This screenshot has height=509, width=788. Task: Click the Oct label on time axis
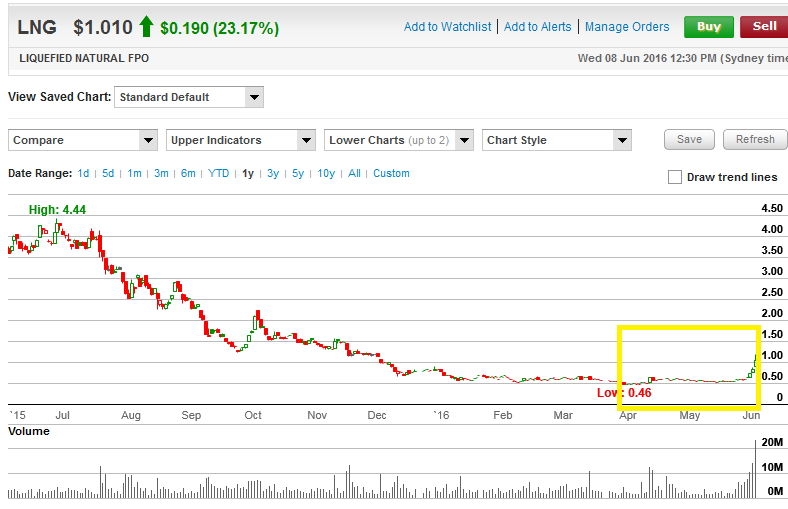coord(253,415)
